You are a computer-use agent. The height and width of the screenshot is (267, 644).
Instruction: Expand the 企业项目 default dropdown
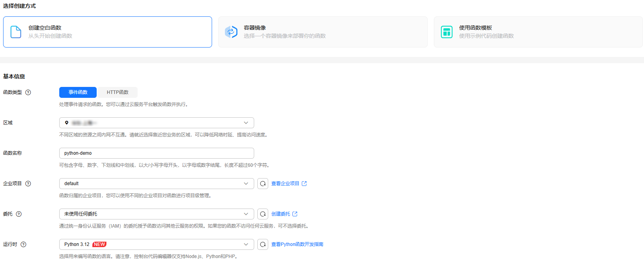(156, 184)
